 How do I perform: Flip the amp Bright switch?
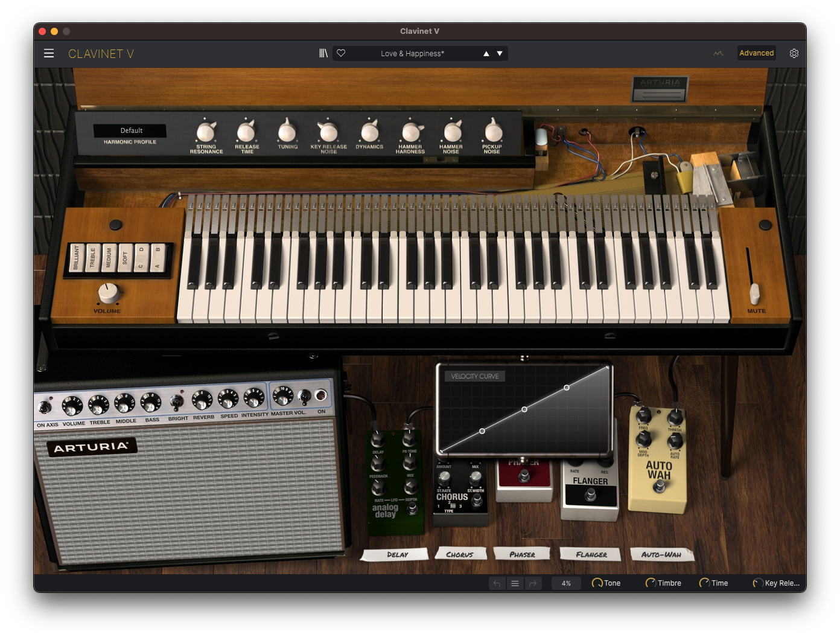coord(177,402)
